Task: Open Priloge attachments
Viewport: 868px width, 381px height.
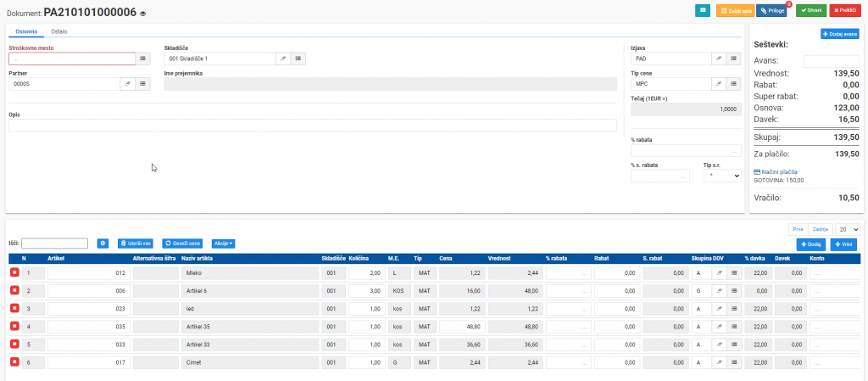Action: [x=771, y=10]
